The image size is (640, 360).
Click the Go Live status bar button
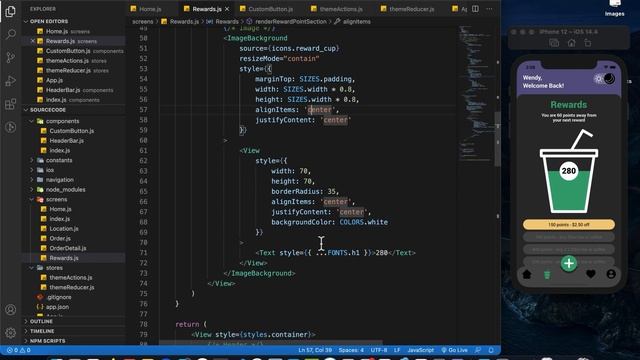pyautogui.click(x=454, y=350)
